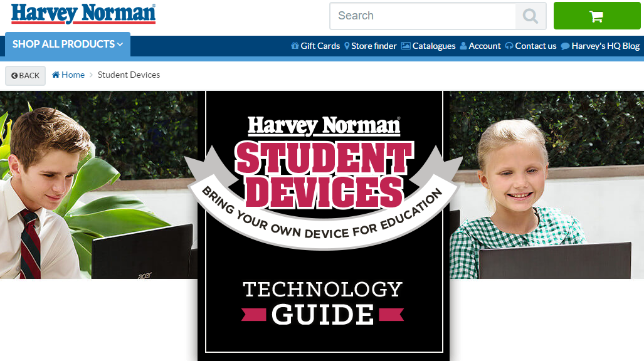Open Catalogues via its picture icon

click(x=406, y=46)
